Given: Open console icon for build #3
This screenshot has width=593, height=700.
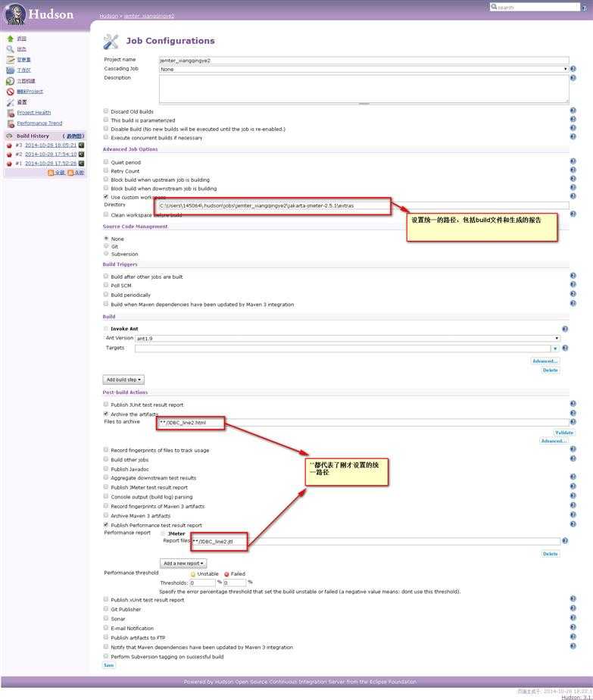Looking at the screenshot, I should [x=81, y=145].
